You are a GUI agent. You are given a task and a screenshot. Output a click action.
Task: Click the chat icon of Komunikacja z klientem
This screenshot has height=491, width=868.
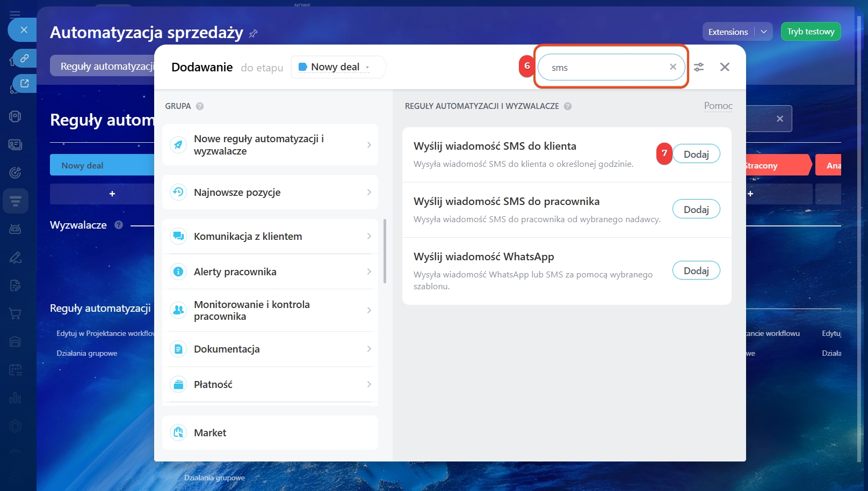click(x=178, y=236)
